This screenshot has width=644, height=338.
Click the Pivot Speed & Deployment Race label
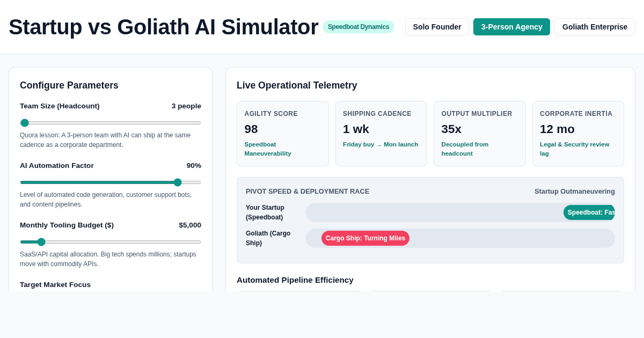click(308, 192)
